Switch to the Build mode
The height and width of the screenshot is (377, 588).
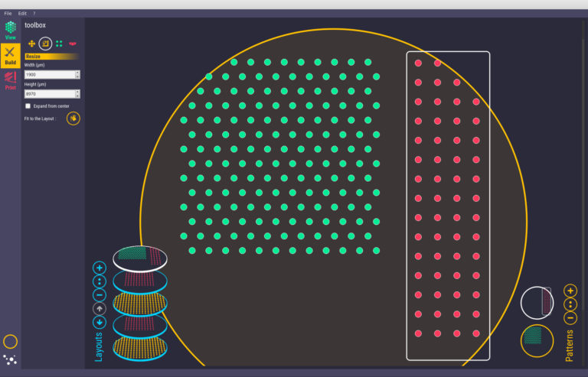point(11,55)
